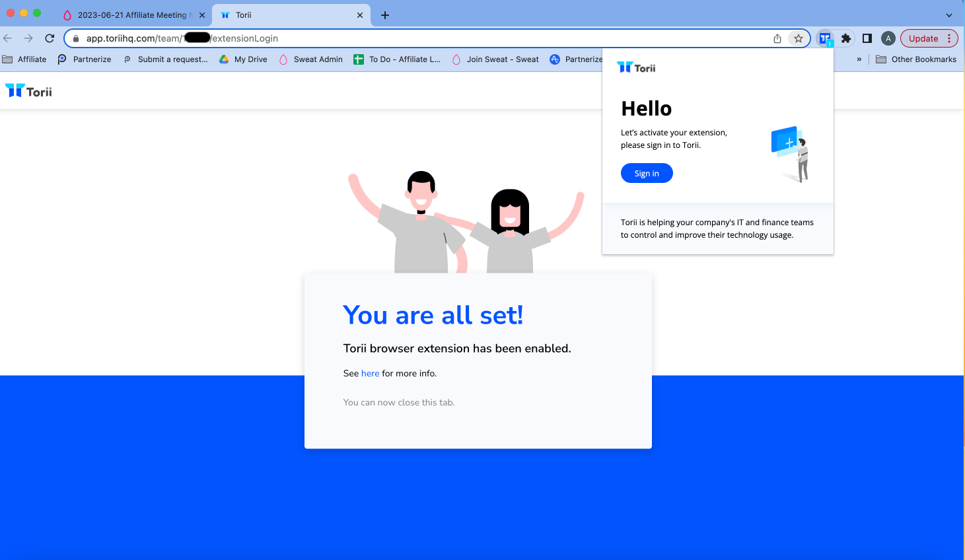Screen dimensions: 965x560
Task: Close the Torii tab
Action: (360, 15)
